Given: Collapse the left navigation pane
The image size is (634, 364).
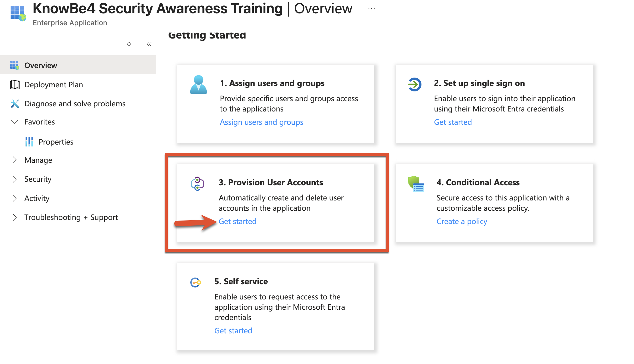Looking at the screenshot, I should [149, 44].
